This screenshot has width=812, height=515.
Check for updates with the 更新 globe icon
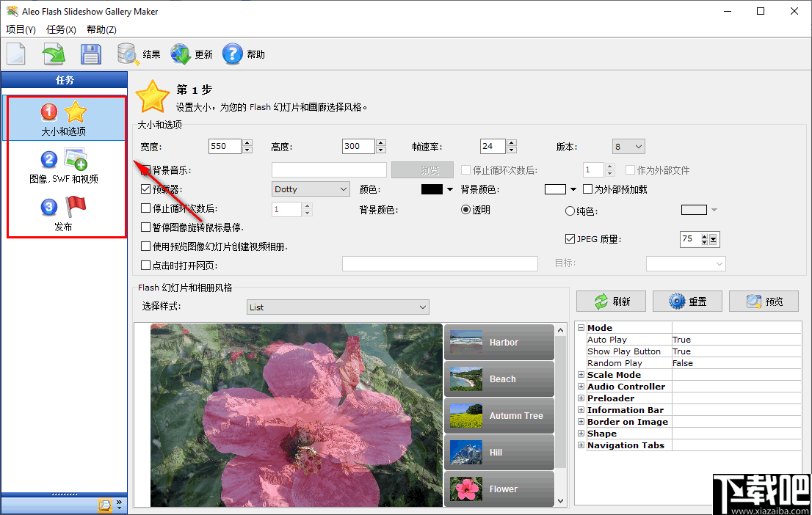click(x=180, y=53)
